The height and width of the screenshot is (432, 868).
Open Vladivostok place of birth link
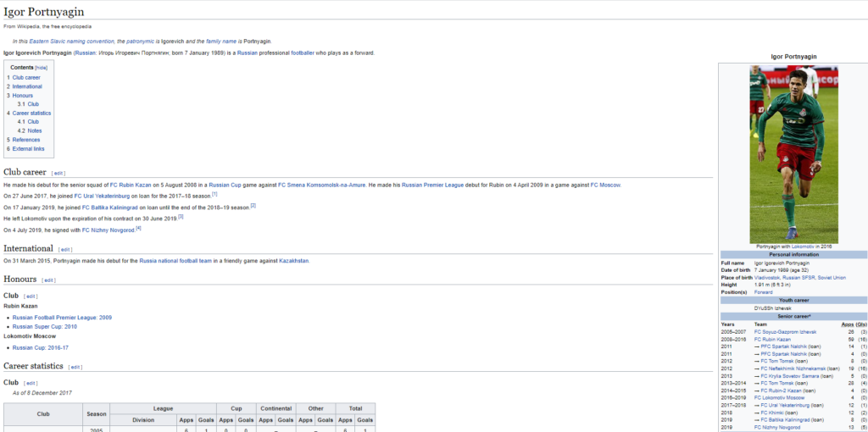[766, 278]
